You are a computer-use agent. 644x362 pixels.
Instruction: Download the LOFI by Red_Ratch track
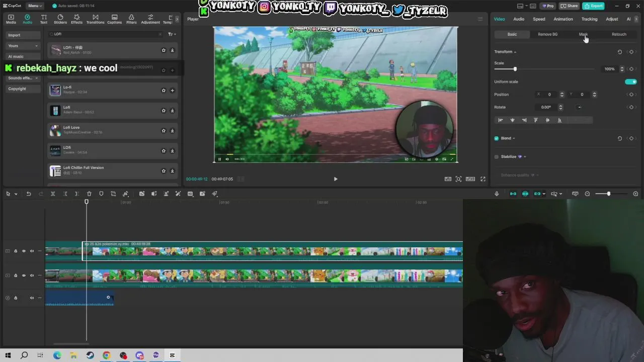point(172,50)
